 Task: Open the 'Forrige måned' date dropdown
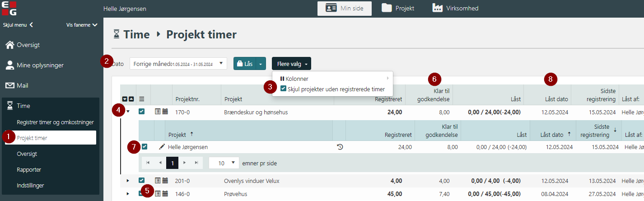(178, 64)
